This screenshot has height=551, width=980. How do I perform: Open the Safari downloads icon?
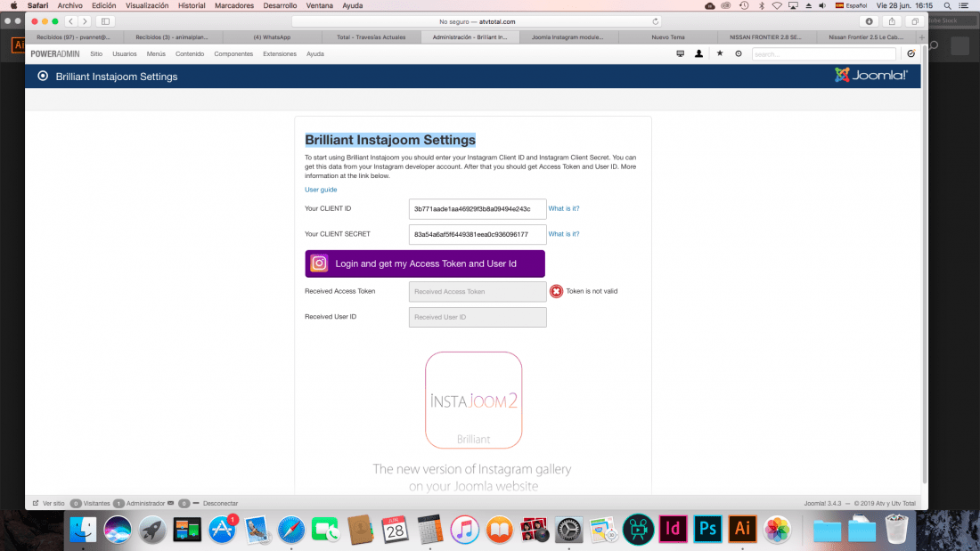tap(869, 21)
